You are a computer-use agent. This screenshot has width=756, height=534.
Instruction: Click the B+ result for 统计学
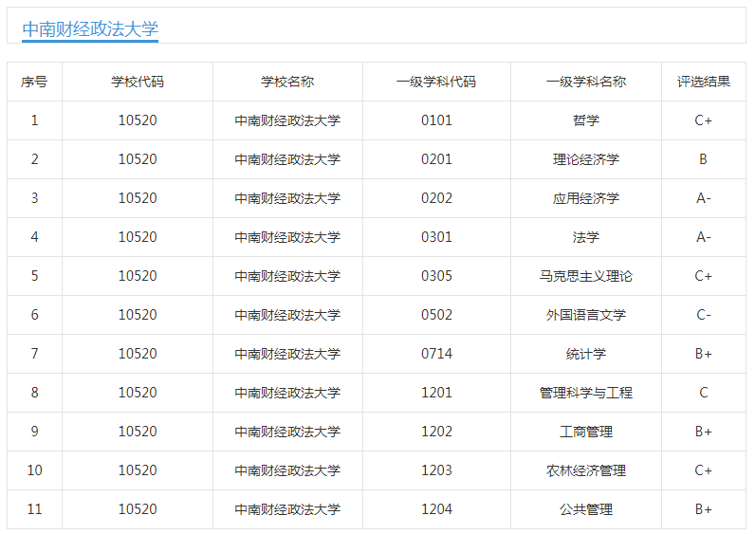click(704, 354)
